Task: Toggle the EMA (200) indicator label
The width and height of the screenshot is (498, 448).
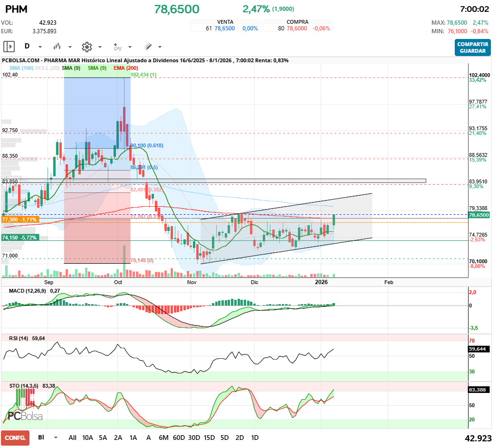Action: 125,68
